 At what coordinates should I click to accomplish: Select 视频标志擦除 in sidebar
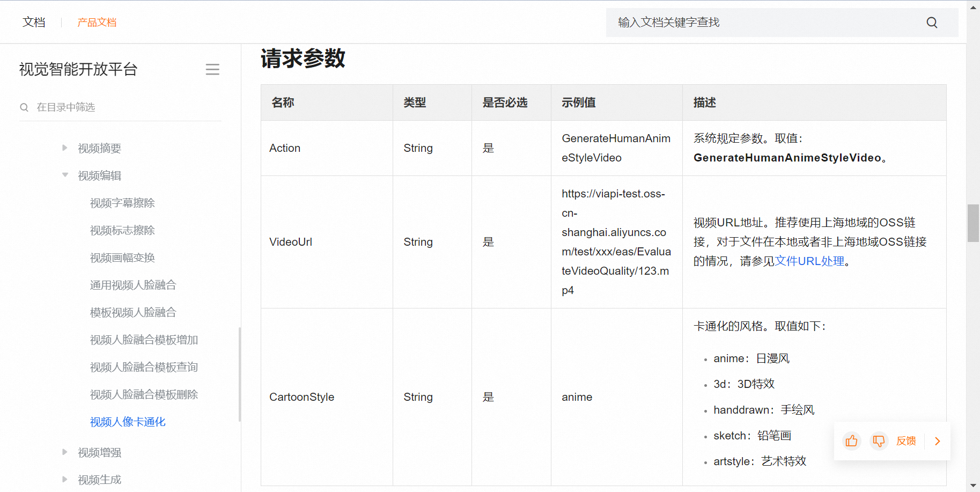point(122,230)
